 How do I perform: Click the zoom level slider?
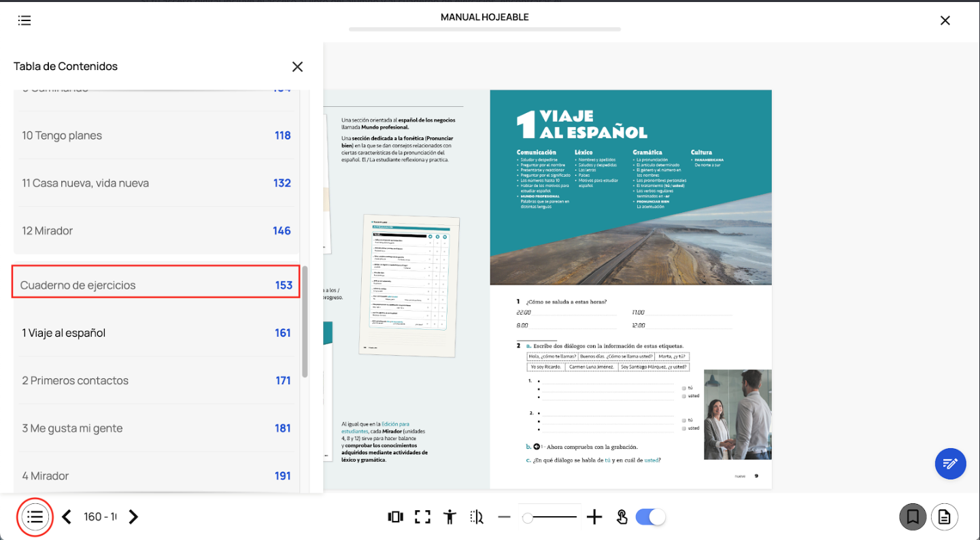[x=550, y=517]
